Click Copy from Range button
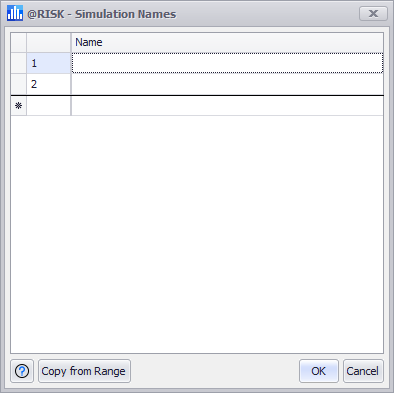Image resolution: width=394 pixels, height=393 pixels. tap(84, 371)
